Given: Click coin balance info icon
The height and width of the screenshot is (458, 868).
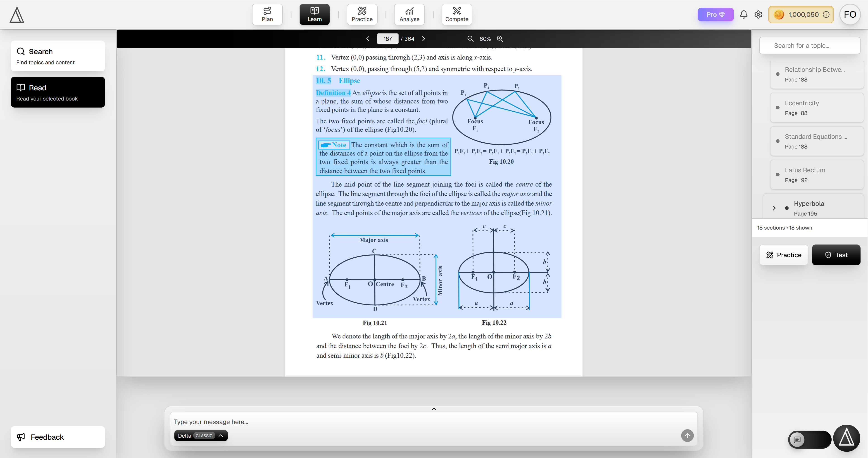Looking at the screenshot, I should click(826, 14).
